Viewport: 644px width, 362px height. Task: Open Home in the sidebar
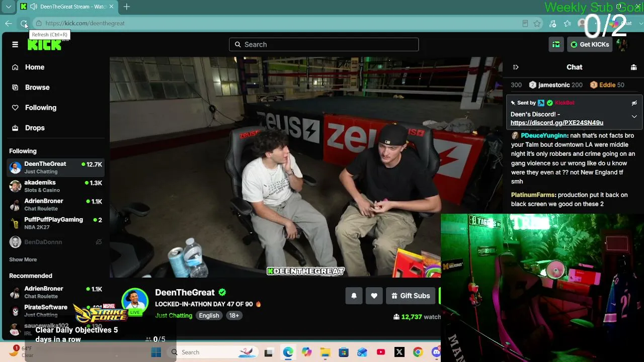tap(35, 67)
